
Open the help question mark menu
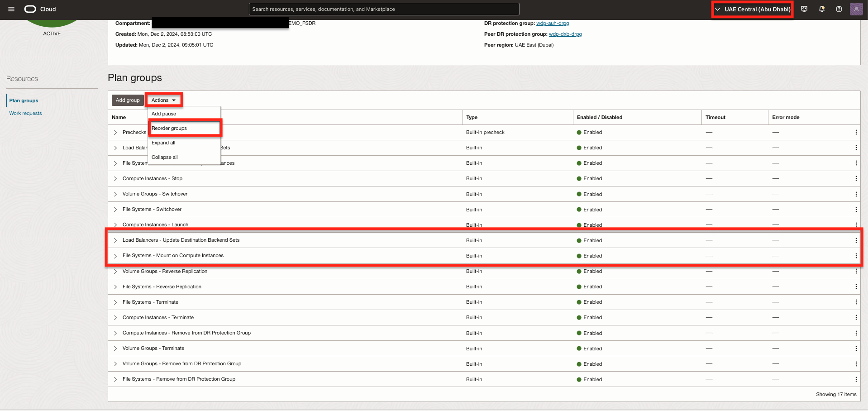click(839, 9)
